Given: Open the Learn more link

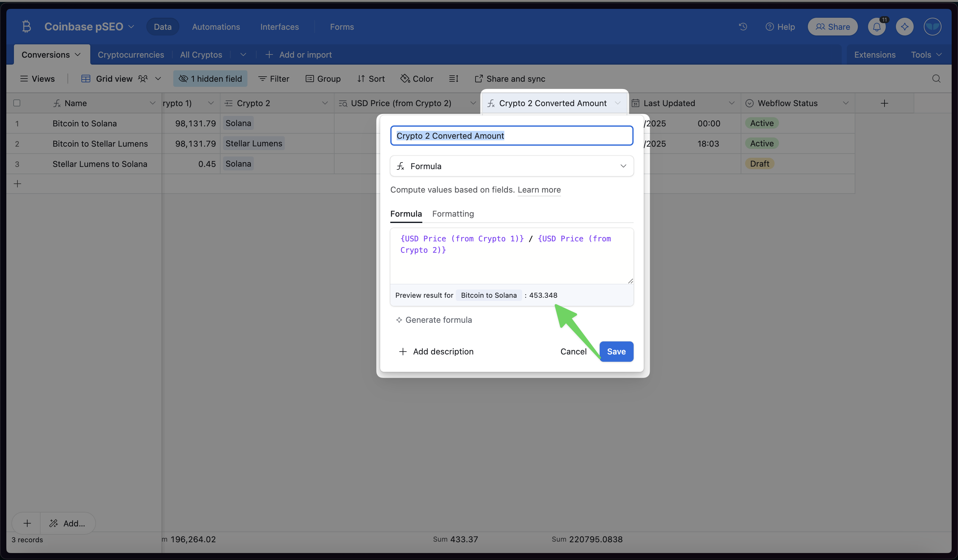Looking at the screenshot, I should 539,190.
